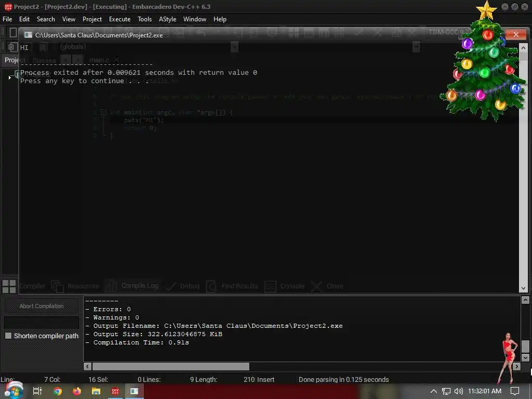Open the Tools menu
Screen dimensions: 532x399
(x=144, y=19)
